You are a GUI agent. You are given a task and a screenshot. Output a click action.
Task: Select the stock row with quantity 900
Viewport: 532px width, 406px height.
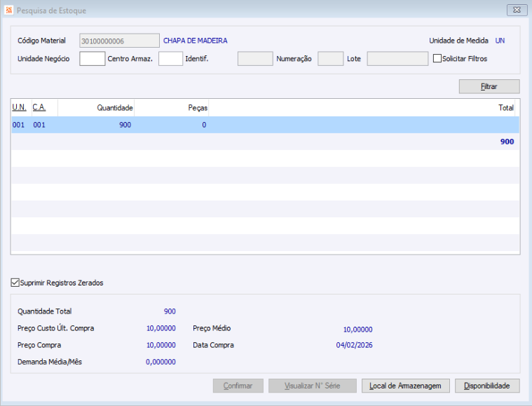click(x=266, y=125)
